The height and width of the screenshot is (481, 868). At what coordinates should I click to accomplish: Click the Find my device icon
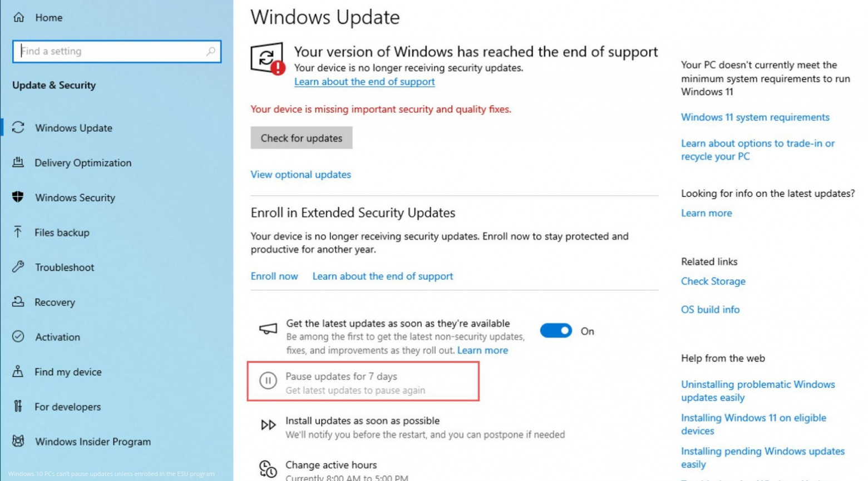(x=18, y=371)
